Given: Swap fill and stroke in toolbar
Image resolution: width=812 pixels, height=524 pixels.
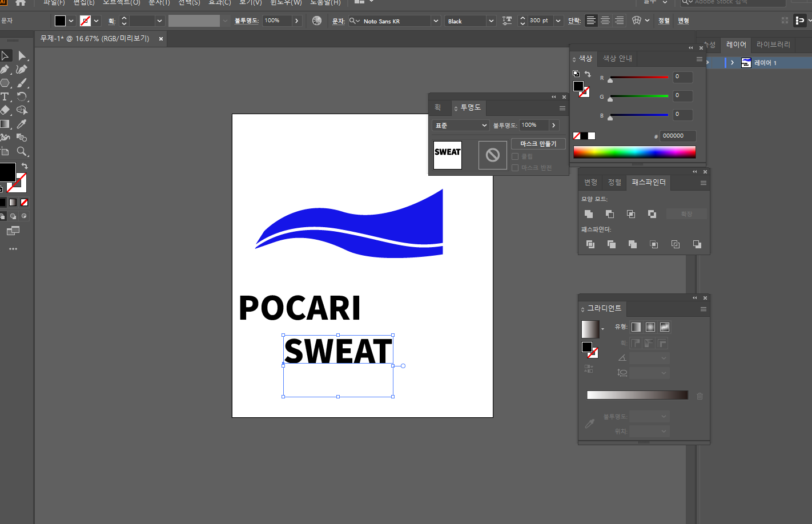Looking at the screenshot, I should coord(25,166).
